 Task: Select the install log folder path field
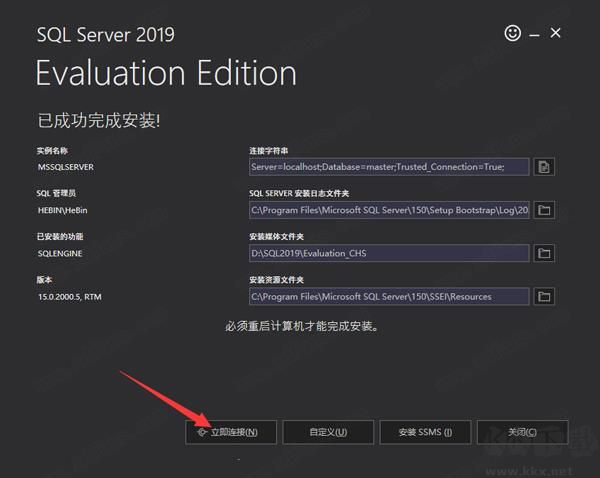[389, 210]
